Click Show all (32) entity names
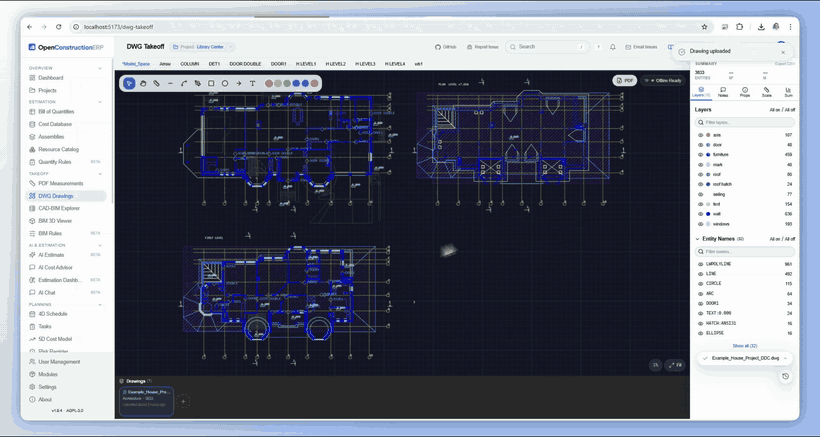 [x=745, y=346]
